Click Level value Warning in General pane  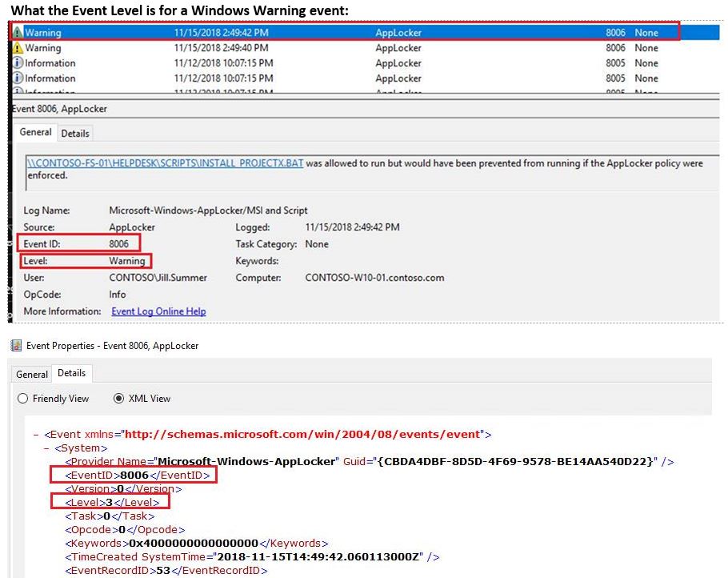click(x=127, y=261)
